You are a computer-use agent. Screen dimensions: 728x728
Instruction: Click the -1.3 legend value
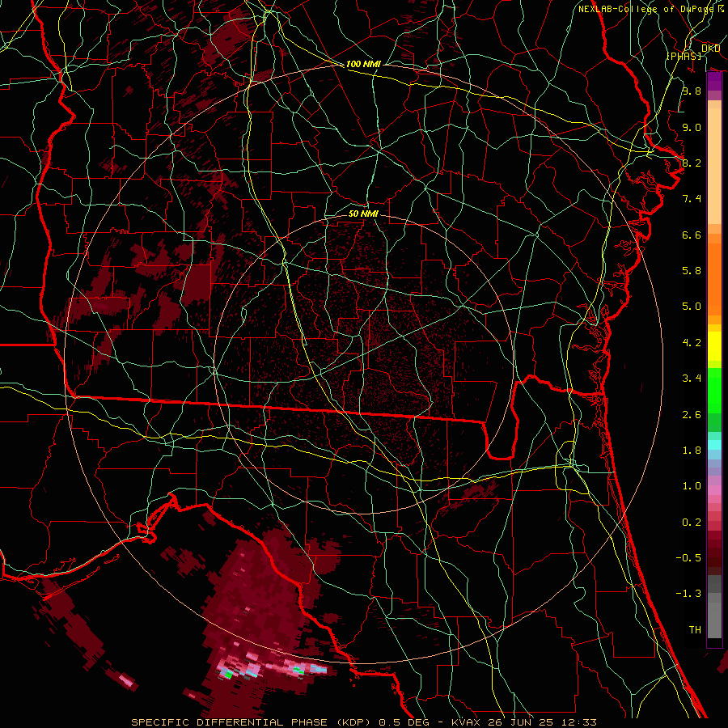pos(688,594)
